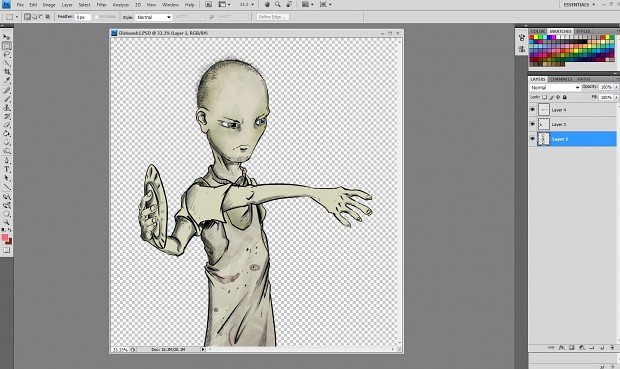Toggle lock position
This screenshot has width=620, height=369.
point(558,97)
